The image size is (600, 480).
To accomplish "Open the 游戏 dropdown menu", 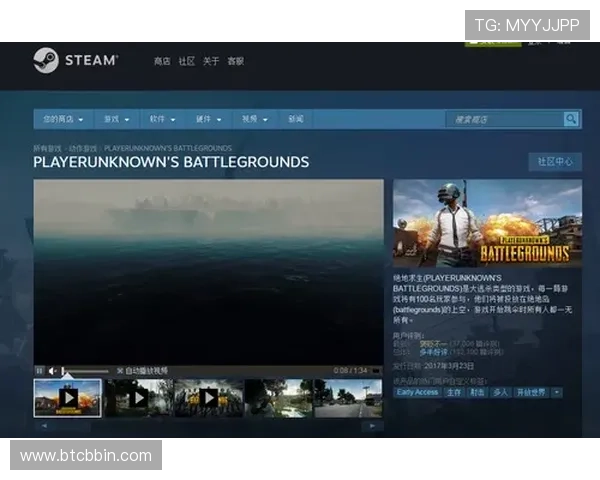I will coord(116,119).
